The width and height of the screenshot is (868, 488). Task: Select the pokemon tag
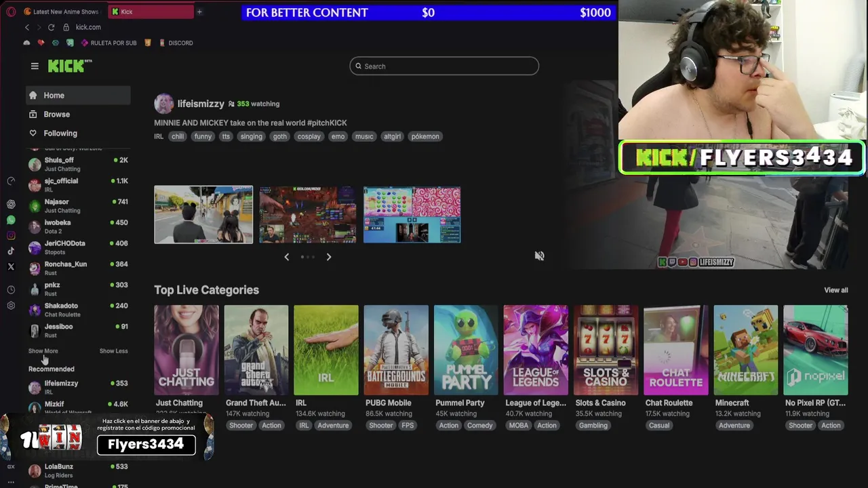[x=425, y=136]
